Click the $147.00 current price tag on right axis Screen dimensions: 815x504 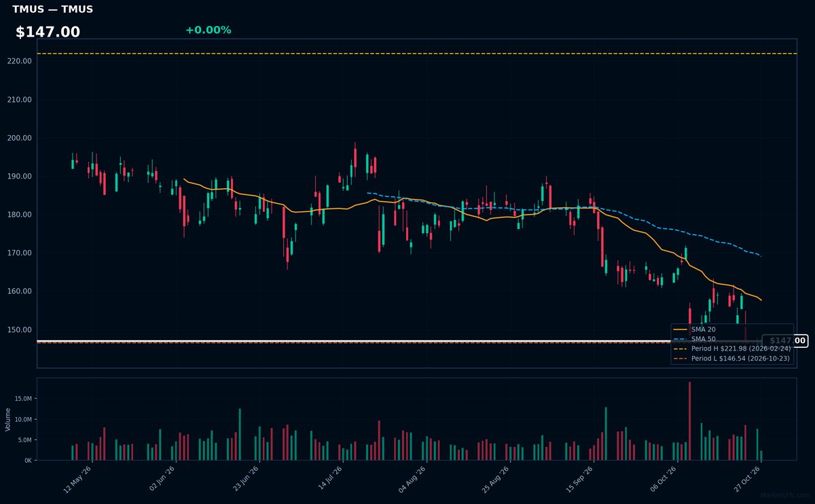tap(785, 341)
